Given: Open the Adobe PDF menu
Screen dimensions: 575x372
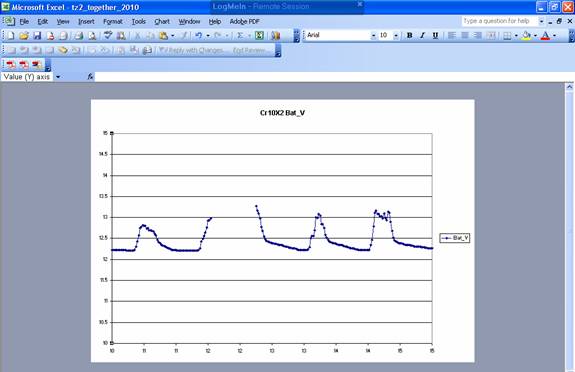Looking at the screenshot, I should pos(245,22).
